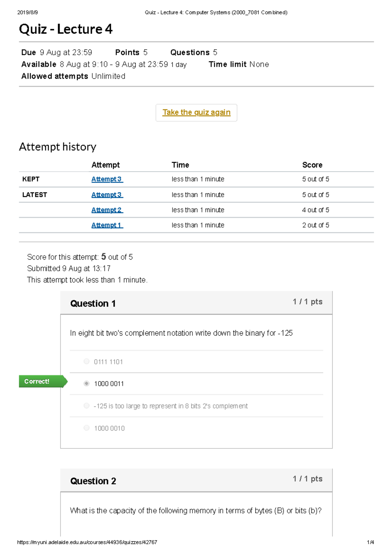Click the Quiz - Lecture 4 title
The height and width of the screenshot is (555, 392).
(66, 29)
